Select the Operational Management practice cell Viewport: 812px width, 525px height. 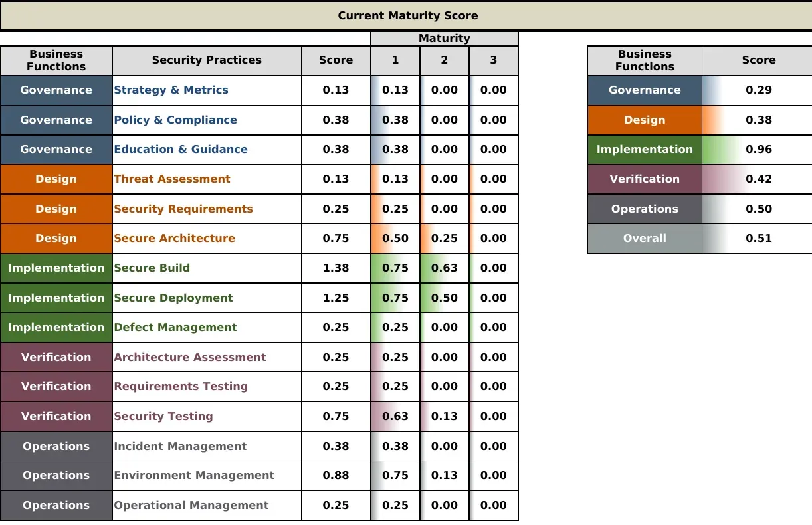(x=207, y=505)
